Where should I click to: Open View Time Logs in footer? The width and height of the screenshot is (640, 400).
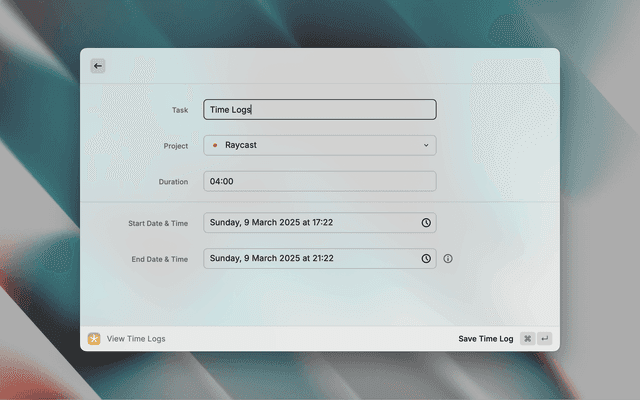136,339
